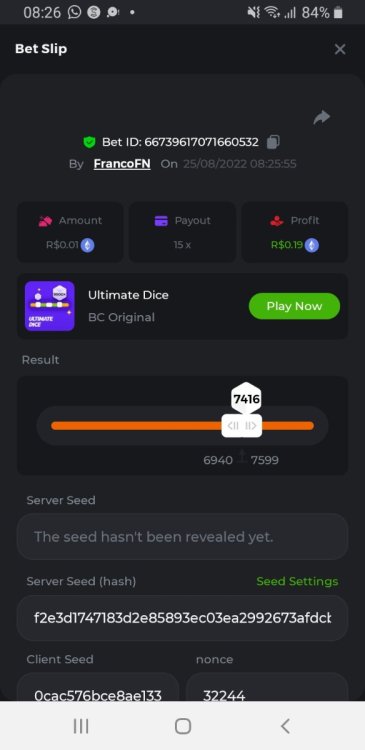Close the Bet Slip panel

click(340, 49)
